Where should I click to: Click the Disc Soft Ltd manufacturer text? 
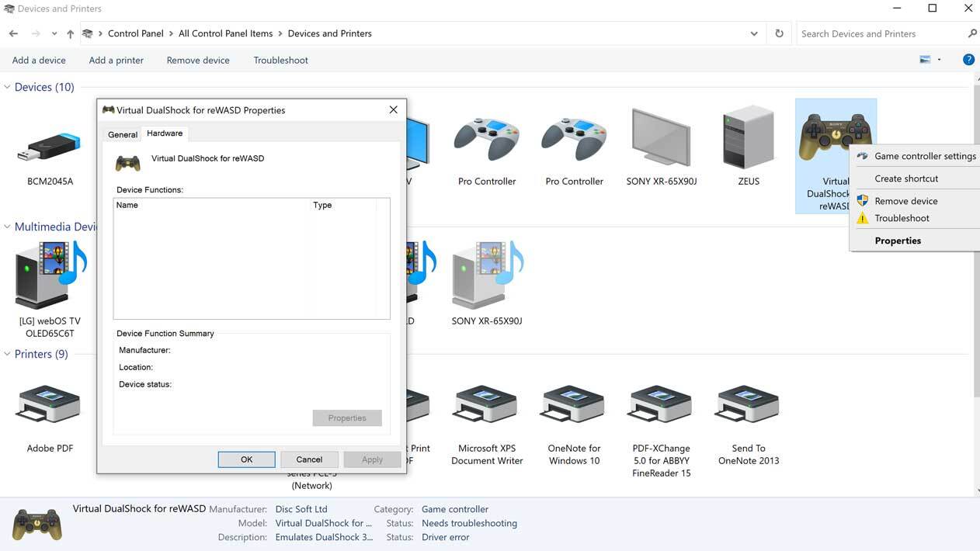[301, 509]
